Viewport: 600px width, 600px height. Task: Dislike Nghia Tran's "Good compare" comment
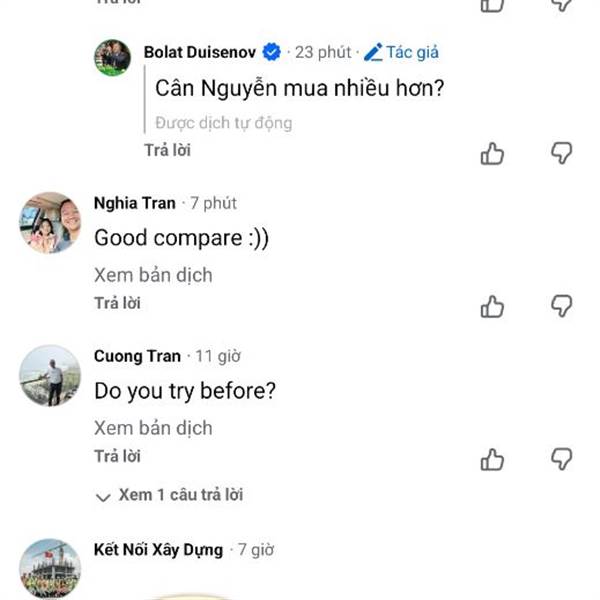pyautogui.click(x=562, y=306)
